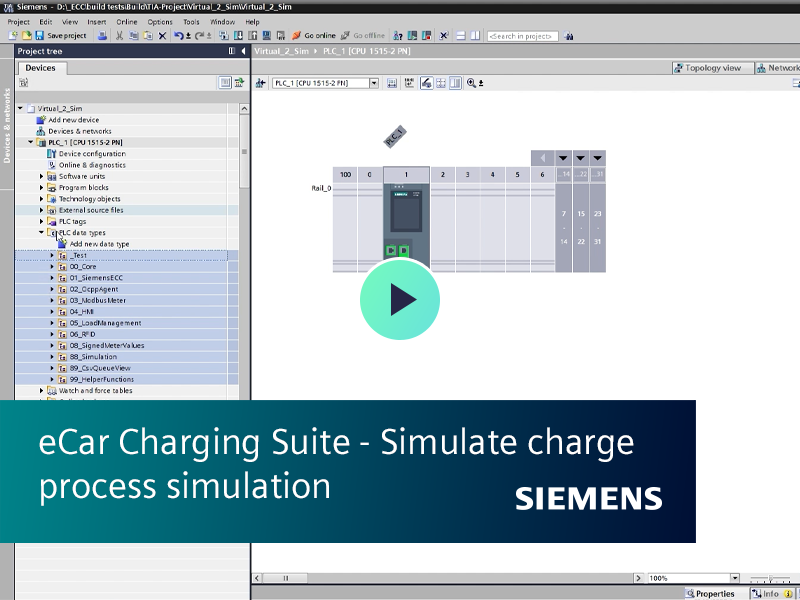800x600 pixels.
Task: Expand the 00_Core data type group
Action: 52,266
